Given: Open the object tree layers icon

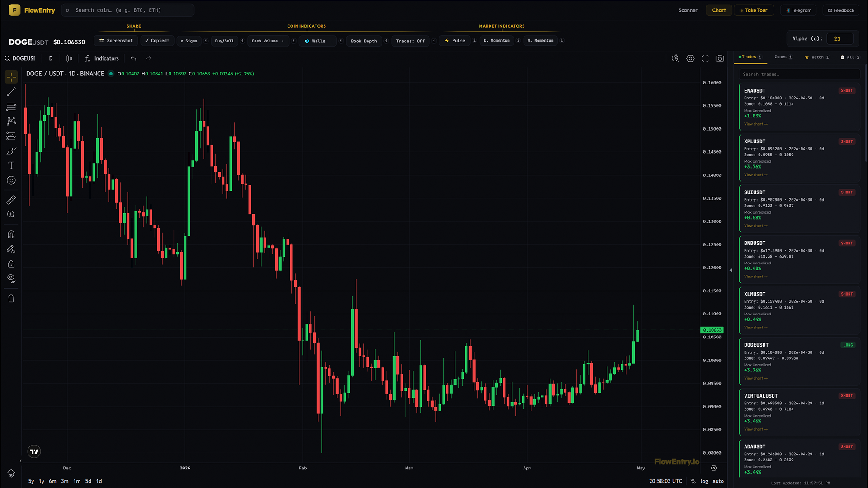Looking at the screenshot, I should point(11,473).
